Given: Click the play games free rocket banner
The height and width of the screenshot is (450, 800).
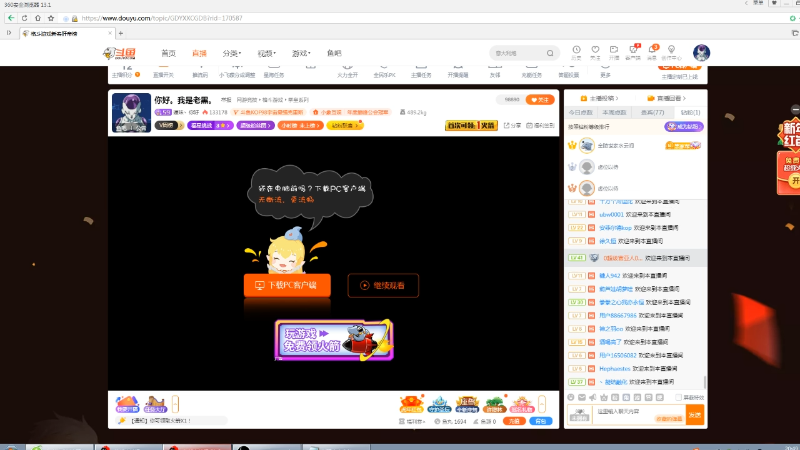Looking at the screenshot, I should (334, 340).
